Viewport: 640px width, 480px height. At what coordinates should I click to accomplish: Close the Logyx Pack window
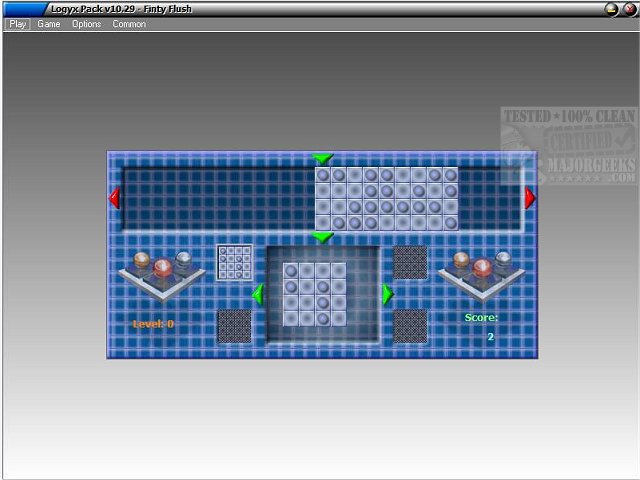point(629,9)
